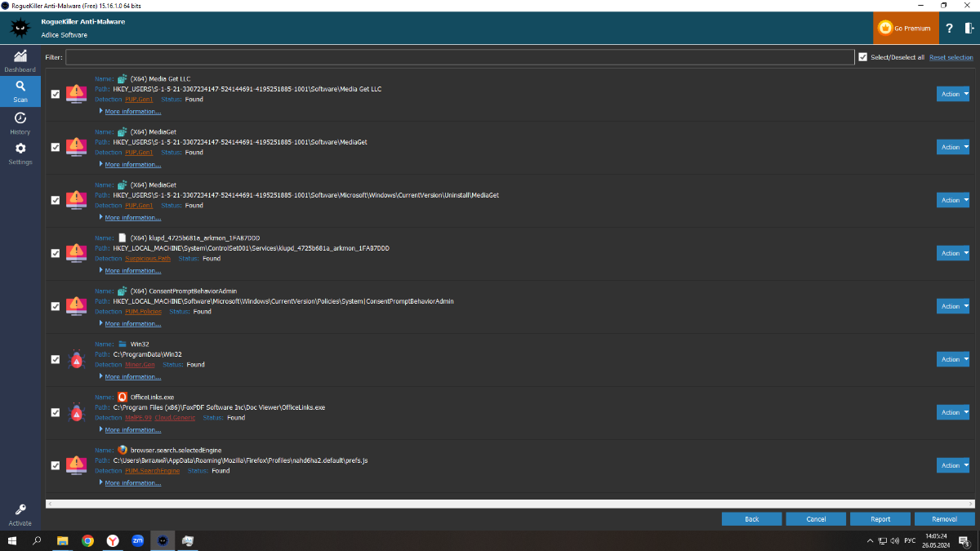Open Action dropdown for Software\MediaGet entry
The width and height of the screenshot is (980, 551).
(953, 147)
